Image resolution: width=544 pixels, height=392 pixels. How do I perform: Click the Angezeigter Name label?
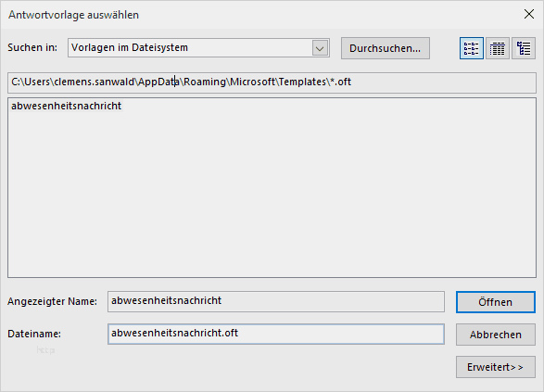click(53, 301)
